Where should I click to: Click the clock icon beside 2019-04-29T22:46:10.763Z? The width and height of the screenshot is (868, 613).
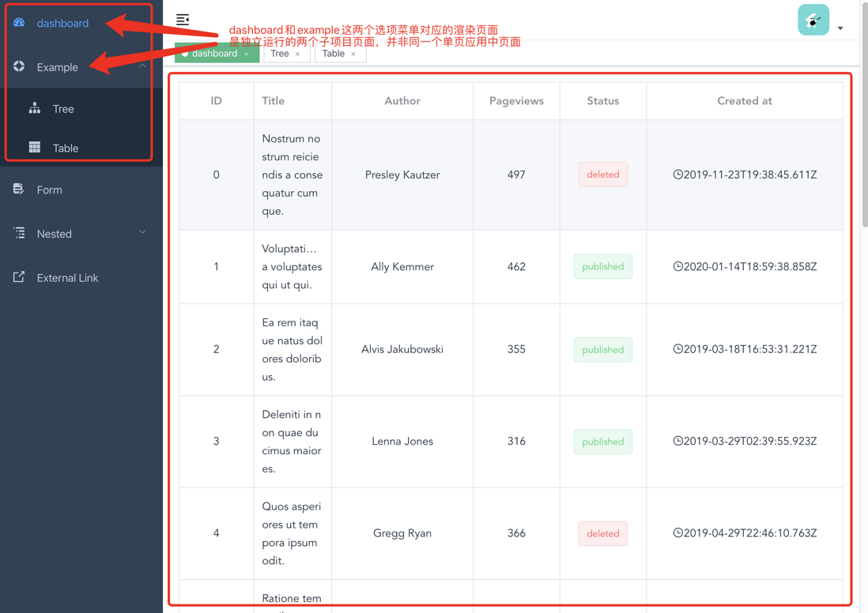pyautogui.click(x=677, y=532)
